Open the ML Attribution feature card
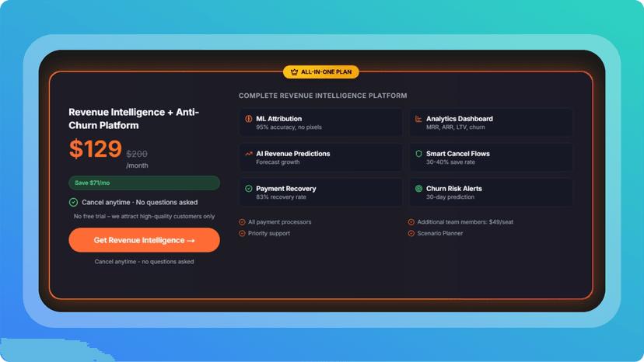 [320, 122]
